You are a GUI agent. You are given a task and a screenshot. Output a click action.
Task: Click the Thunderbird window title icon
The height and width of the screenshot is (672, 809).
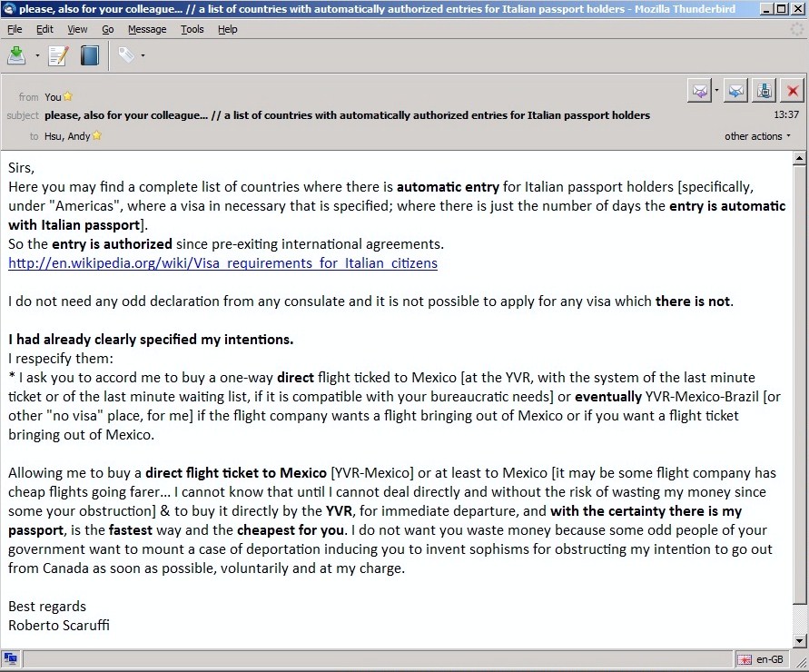(9, 9)
